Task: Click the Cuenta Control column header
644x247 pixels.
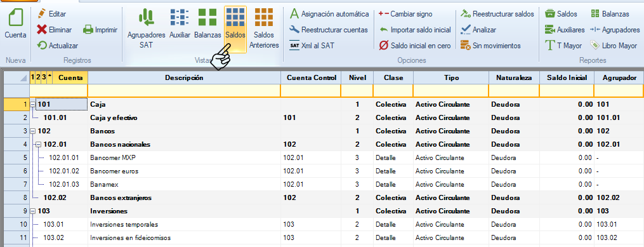Action: point(311,77)
